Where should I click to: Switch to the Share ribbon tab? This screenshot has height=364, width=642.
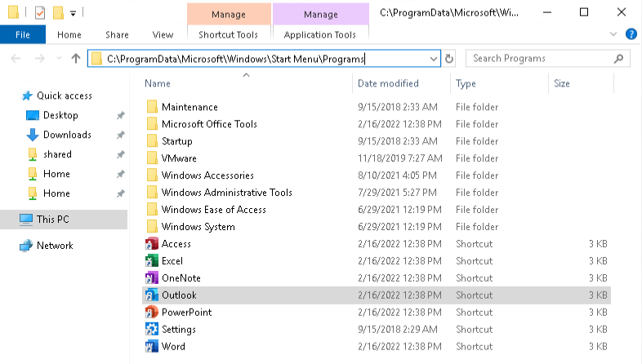pos(117,35)
